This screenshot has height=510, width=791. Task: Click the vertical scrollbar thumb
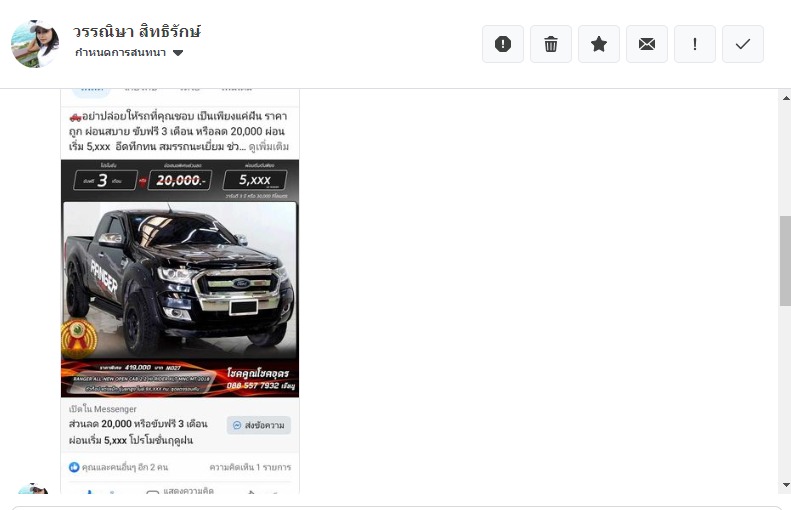coord(785,261)
